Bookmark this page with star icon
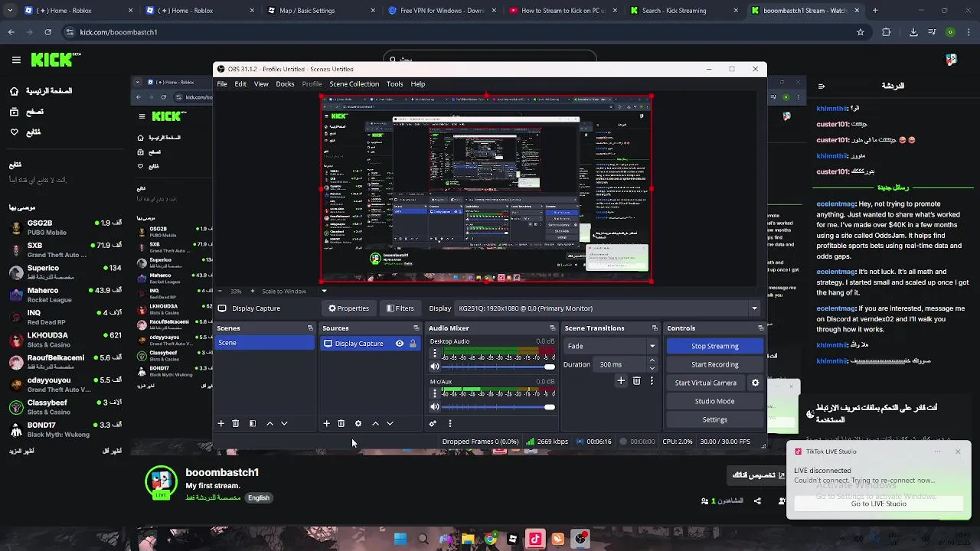 click(861, 32)
